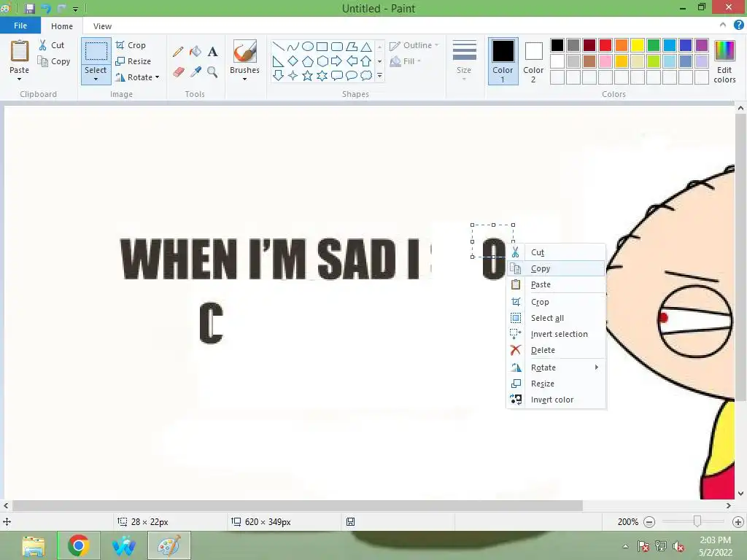Pick the yellow color swatch
The width and height of the screenshot is (747, 560).
pos(638,45)
